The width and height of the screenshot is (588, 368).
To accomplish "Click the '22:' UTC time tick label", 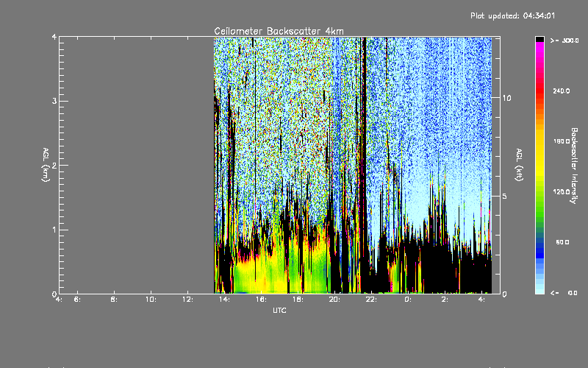I will (371, 300).
